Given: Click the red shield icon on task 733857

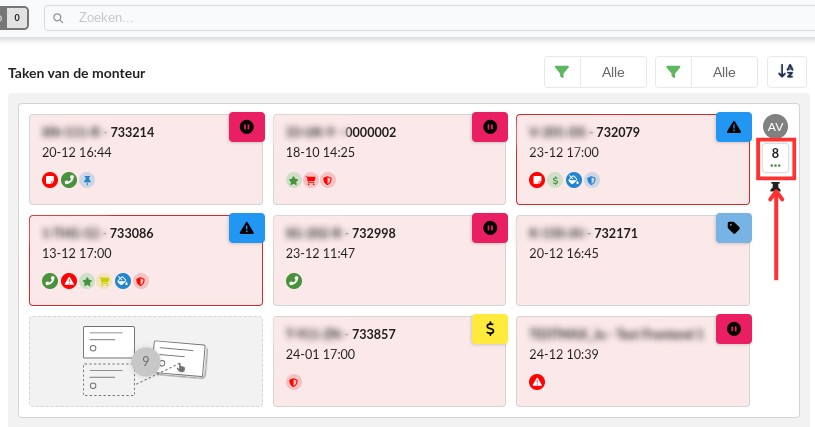Looking at the screenshot, I should pyautogui.click(x=293, y=381).
